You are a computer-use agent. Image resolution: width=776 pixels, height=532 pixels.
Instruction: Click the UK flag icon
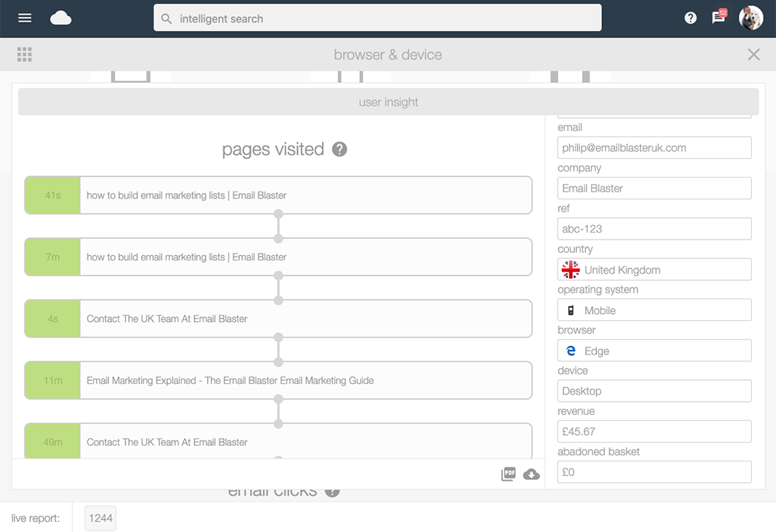click(570, 269)
